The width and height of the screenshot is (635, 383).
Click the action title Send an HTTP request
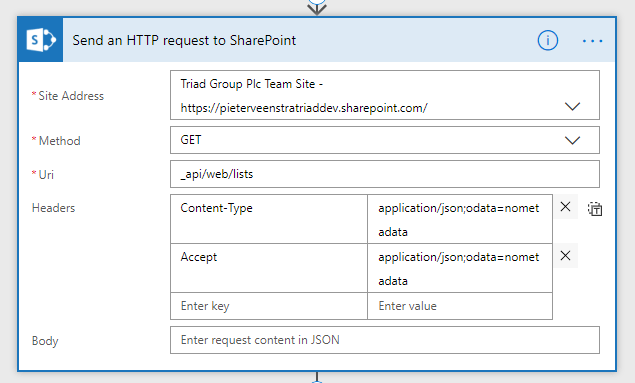184,40
